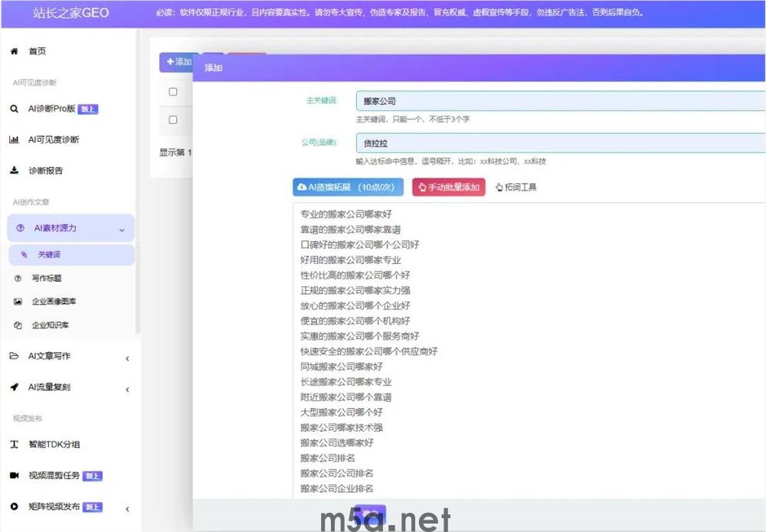Click the download icon beside 诊断报告
The width and height of the screenshot is (766, 532).
pyautogui.click(x=14, y=171)
